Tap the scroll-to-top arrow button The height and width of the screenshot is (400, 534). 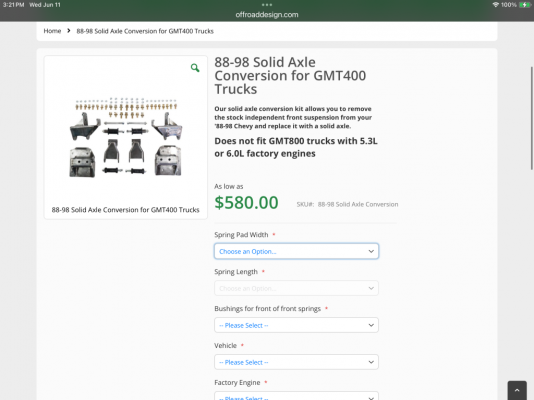(x=517, y=390)
